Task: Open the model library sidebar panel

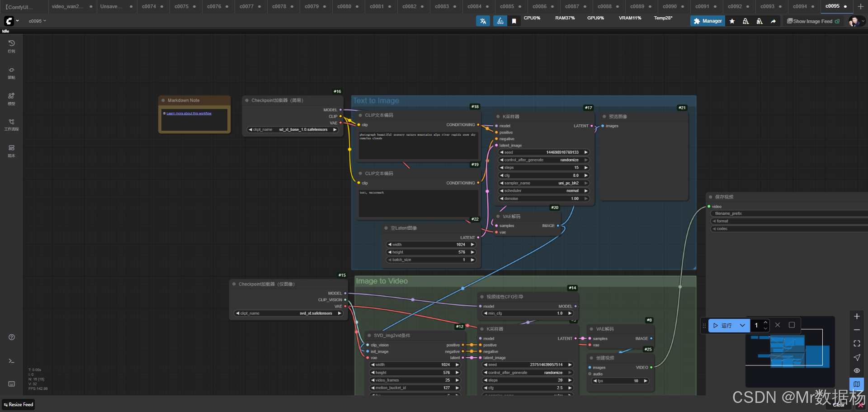Action: tap(12, 99)
